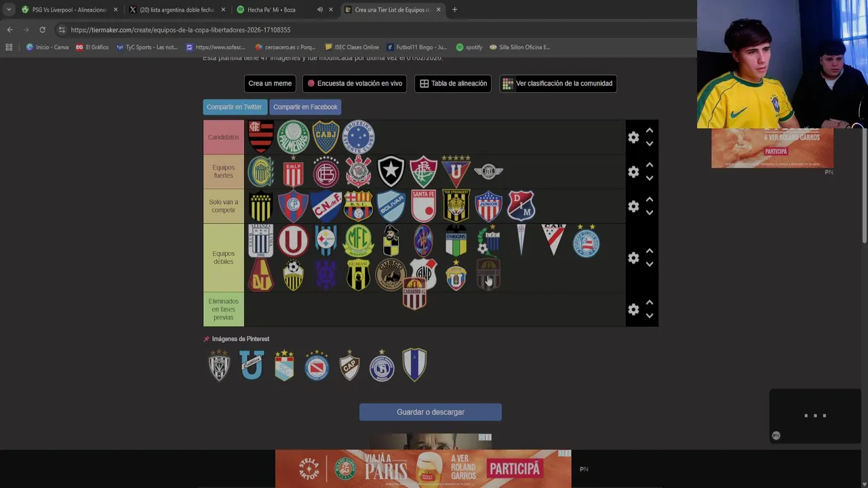The height and width of the screenshot is (488, 868).
Task: Move Equipos fuertes tier up
Action: pos(649,165)
